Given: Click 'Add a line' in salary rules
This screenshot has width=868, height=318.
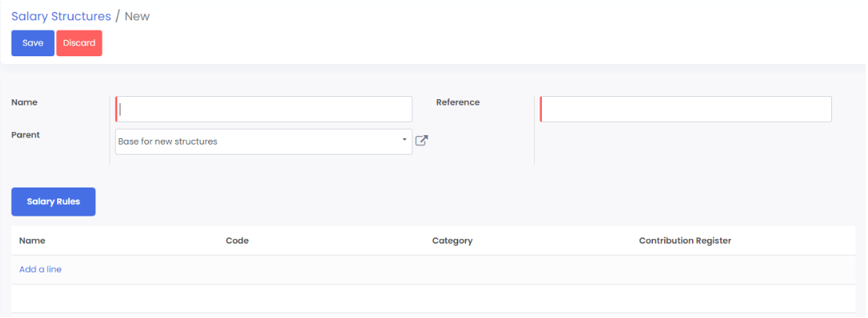Looking at the screenshot, I should coord(41,270).
